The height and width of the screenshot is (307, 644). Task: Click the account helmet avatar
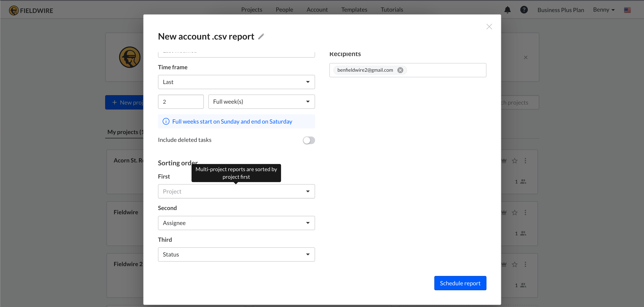coord(130,57)
